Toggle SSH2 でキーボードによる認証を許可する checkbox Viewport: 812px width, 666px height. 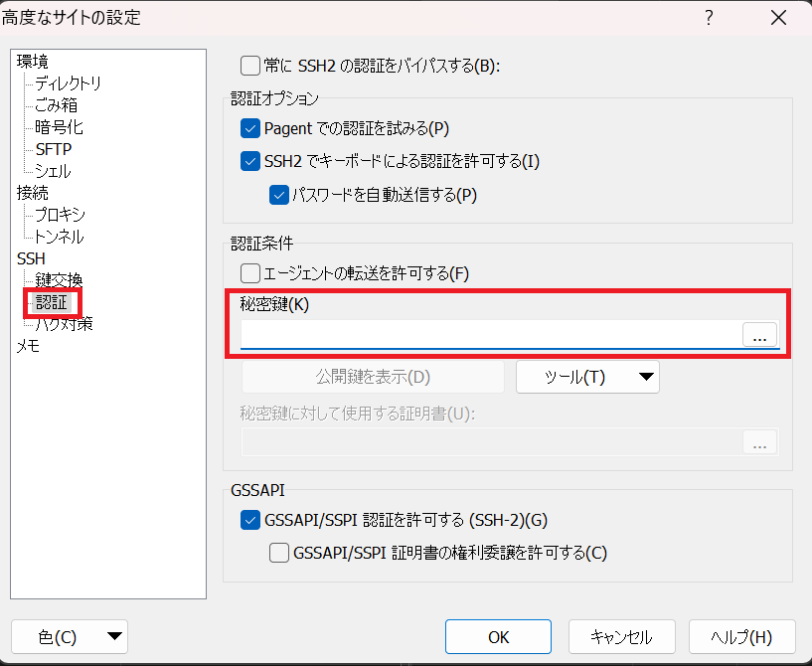(x=250, y=161)
